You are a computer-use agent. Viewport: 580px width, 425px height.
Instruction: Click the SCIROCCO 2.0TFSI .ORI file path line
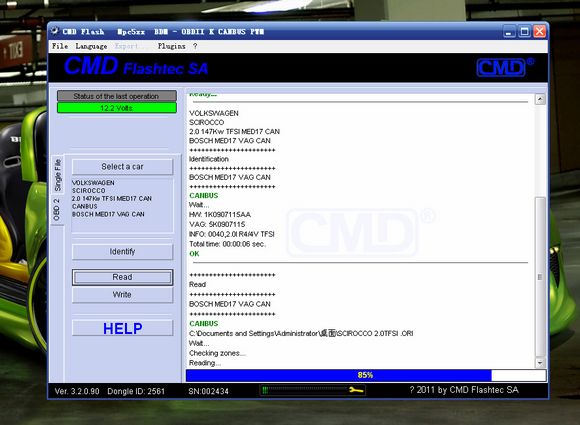301,334
